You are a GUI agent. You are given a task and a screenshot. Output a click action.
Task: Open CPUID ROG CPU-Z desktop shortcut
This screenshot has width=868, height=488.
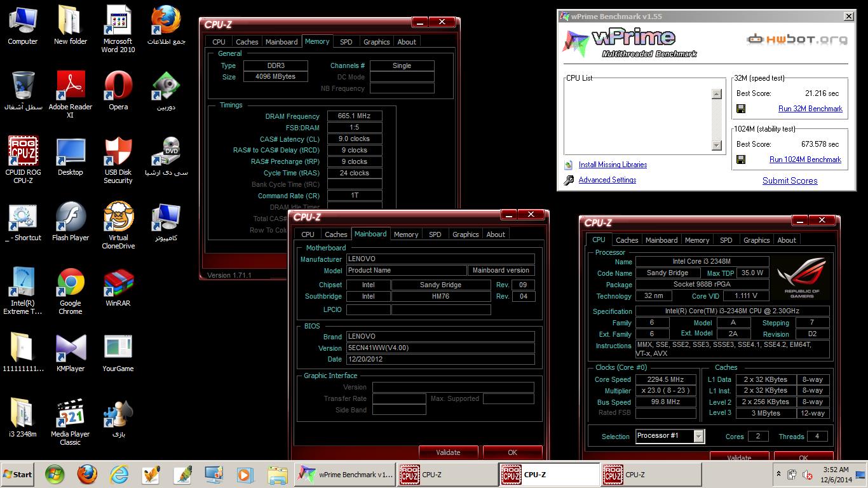(x=23, y=160)
